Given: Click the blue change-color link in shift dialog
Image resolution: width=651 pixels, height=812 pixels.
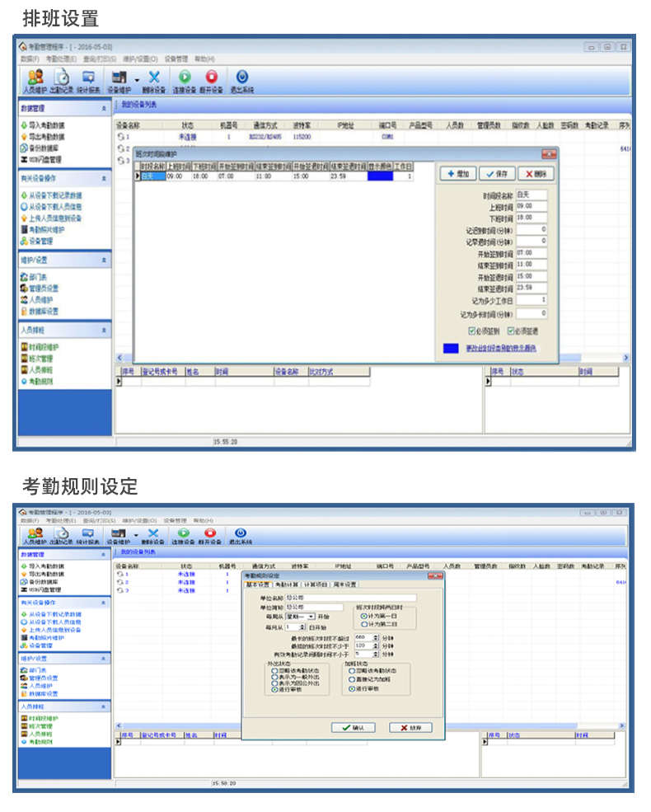Looking at the screenshot, I should point(500,349).
